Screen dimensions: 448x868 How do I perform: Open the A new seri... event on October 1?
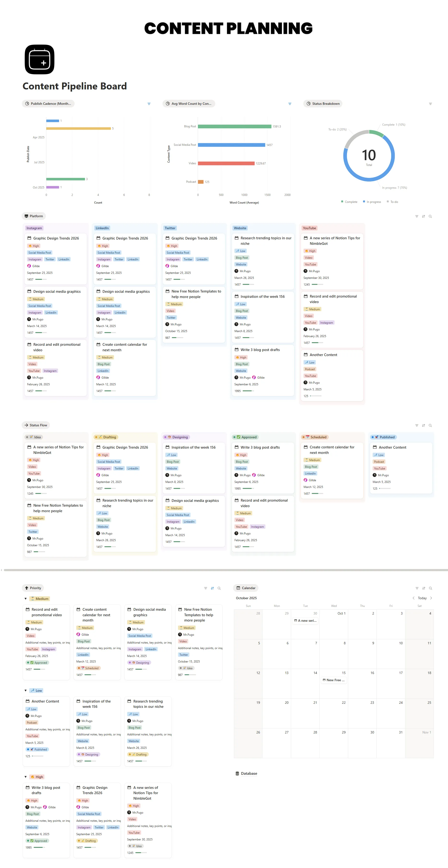point(306,620)
